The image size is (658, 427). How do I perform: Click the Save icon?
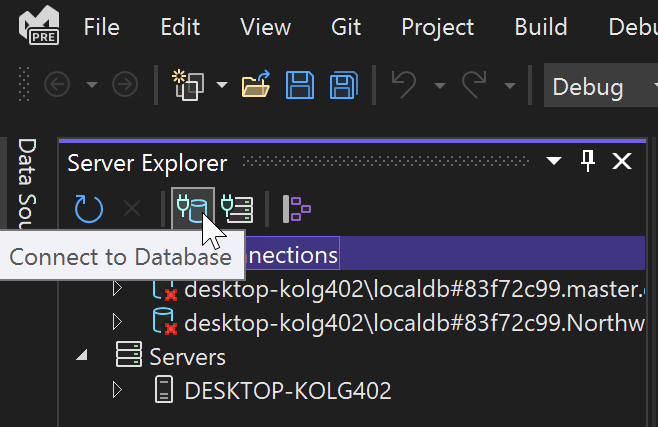tap(300, 85)
